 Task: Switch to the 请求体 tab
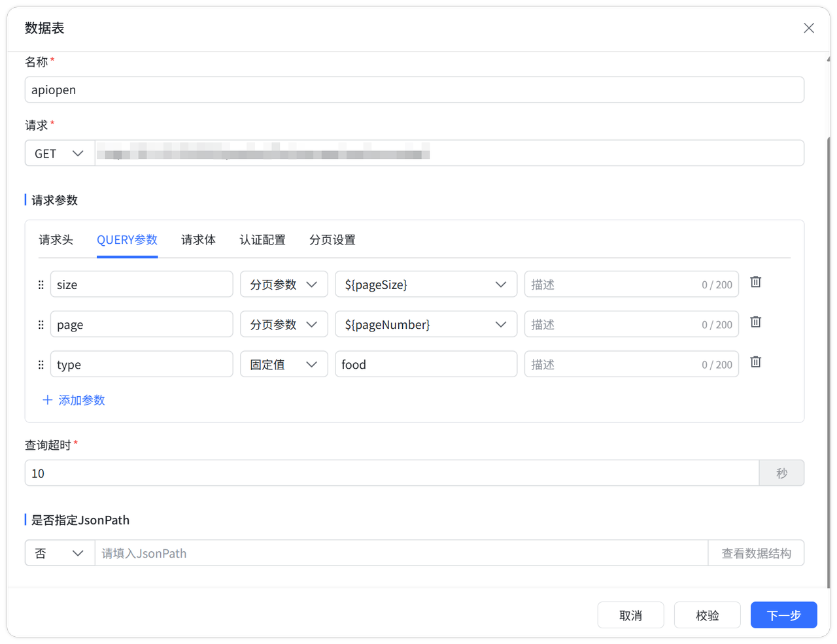click(198, 240)
